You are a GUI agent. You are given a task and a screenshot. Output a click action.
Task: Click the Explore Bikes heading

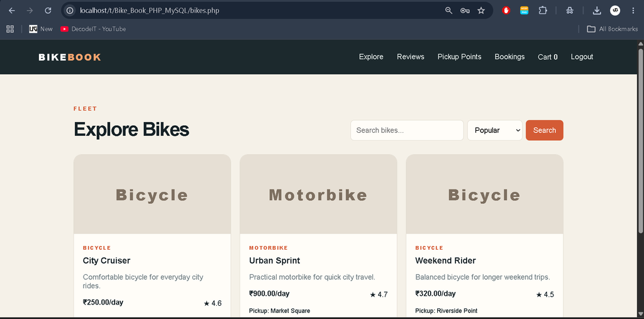coord(131,130)
